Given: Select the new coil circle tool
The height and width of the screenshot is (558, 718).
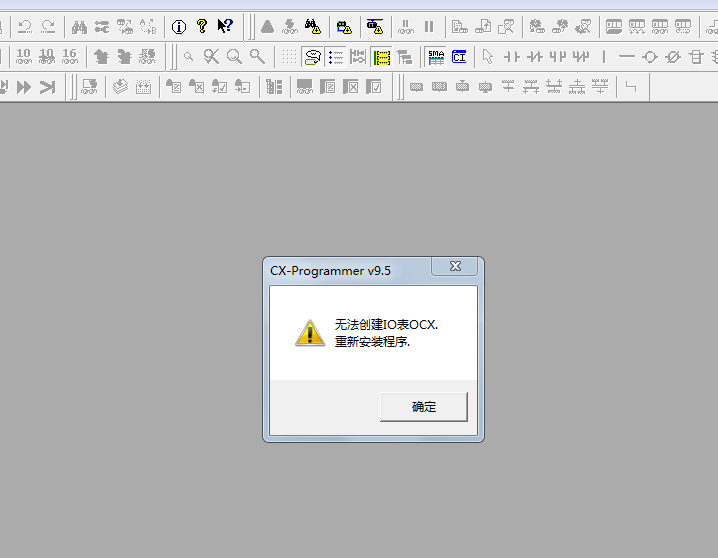Looking at the screenshot, I should point(650,57).
